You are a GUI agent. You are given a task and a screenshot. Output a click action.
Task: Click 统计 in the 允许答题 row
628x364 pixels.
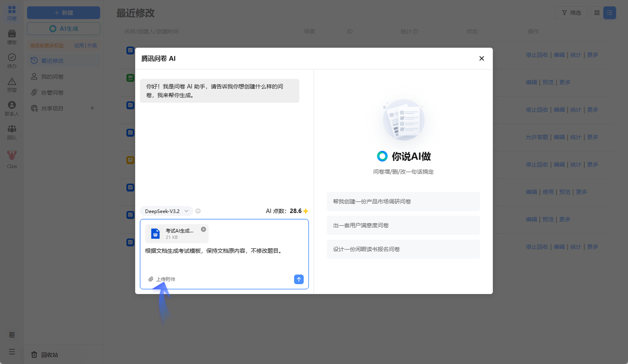(576, 137)
